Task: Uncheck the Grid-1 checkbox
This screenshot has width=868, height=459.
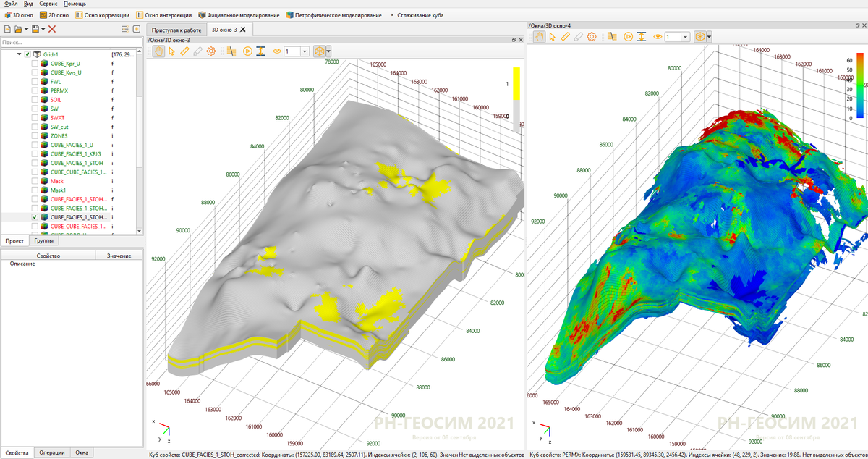Action: [27, 54]
